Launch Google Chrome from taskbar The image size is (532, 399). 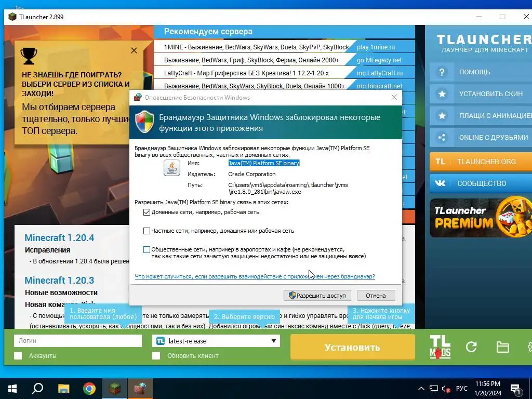point(89,389)
